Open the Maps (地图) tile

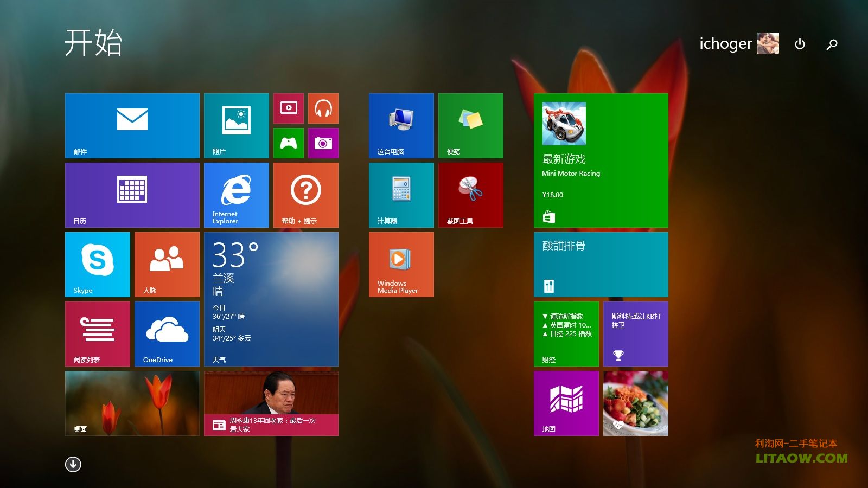[566, 403]
